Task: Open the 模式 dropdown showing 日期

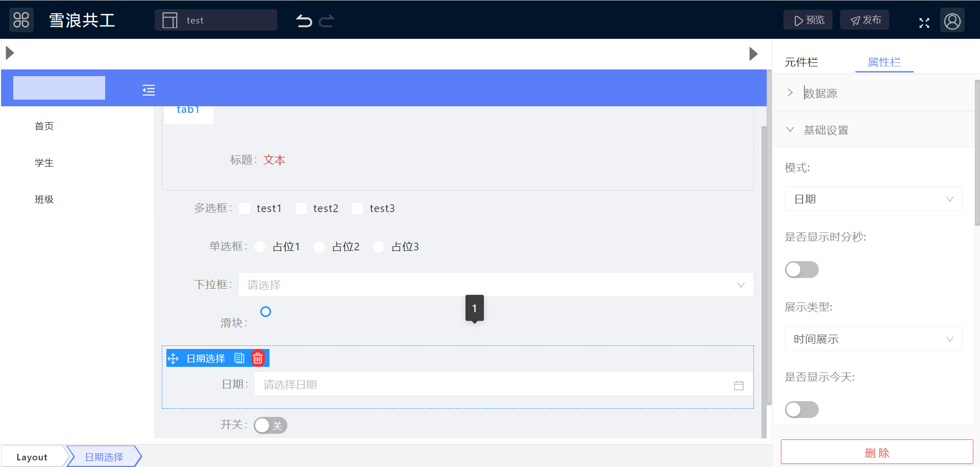Action: pyautogui.click(x=873, y=199)
